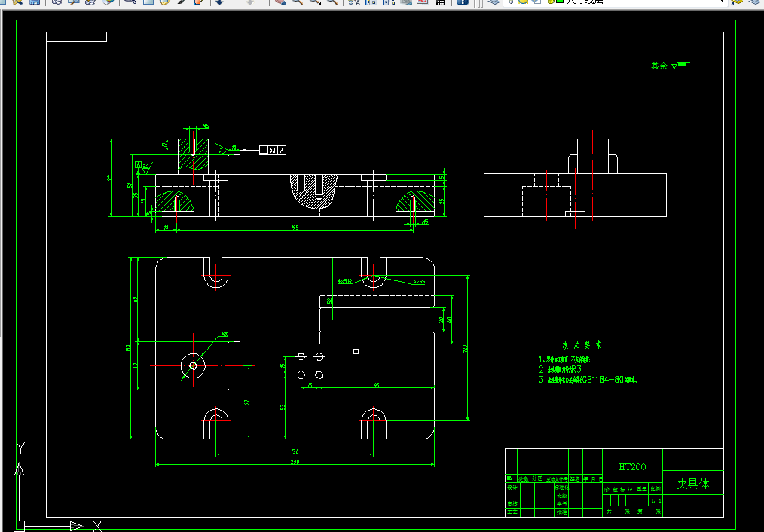The image size is (764, 532).
Task: Select technical note line 2 with R3
Action: pyautogui.click(x=561, y=370)
